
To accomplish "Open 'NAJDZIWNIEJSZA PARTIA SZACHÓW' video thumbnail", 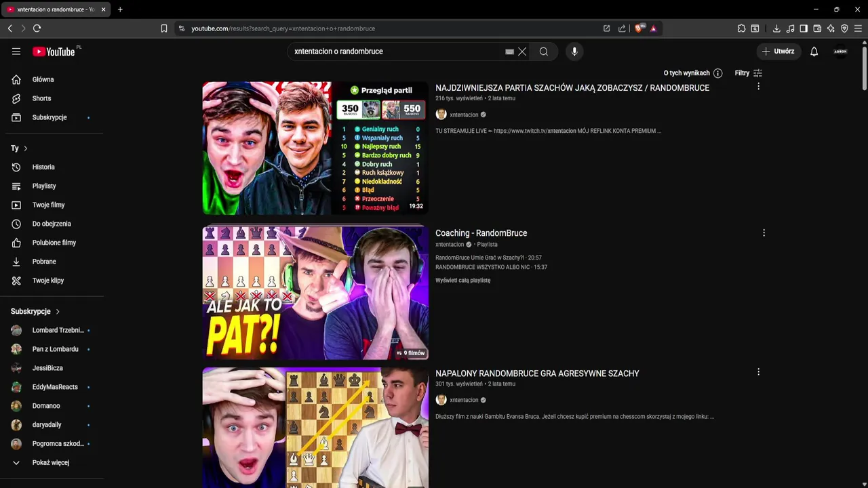I will [315, 148].
